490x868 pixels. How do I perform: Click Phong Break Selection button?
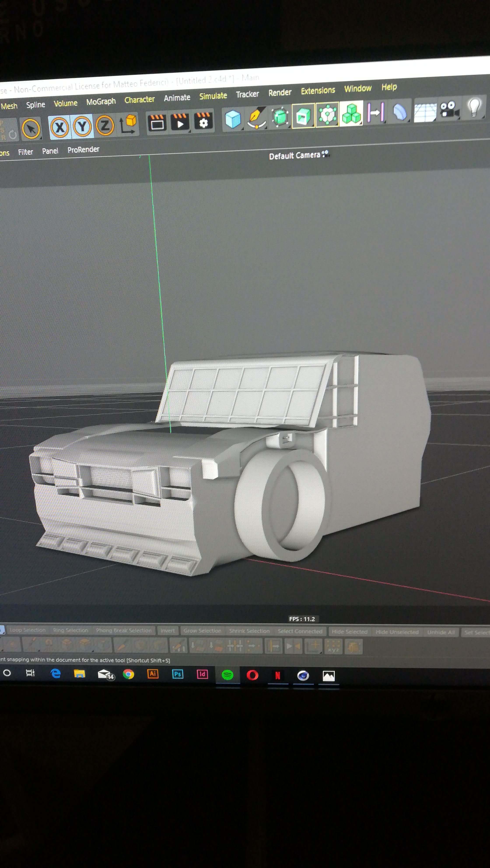(124, 630)
